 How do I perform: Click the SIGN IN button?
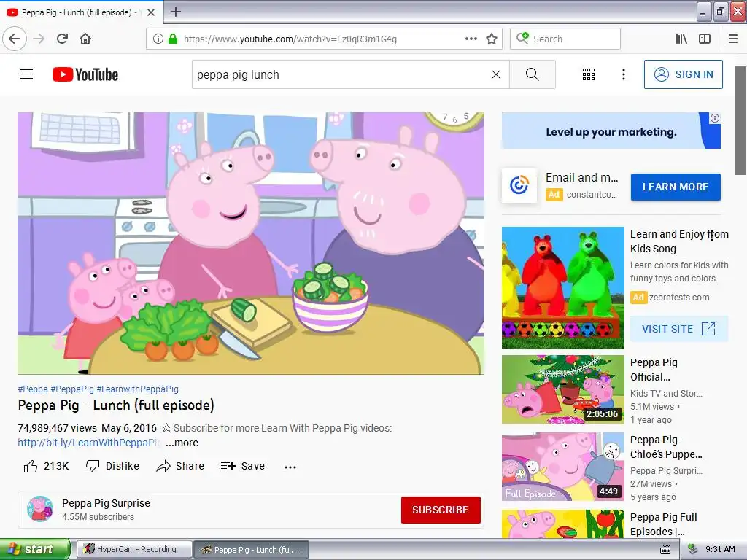(683, 74)
